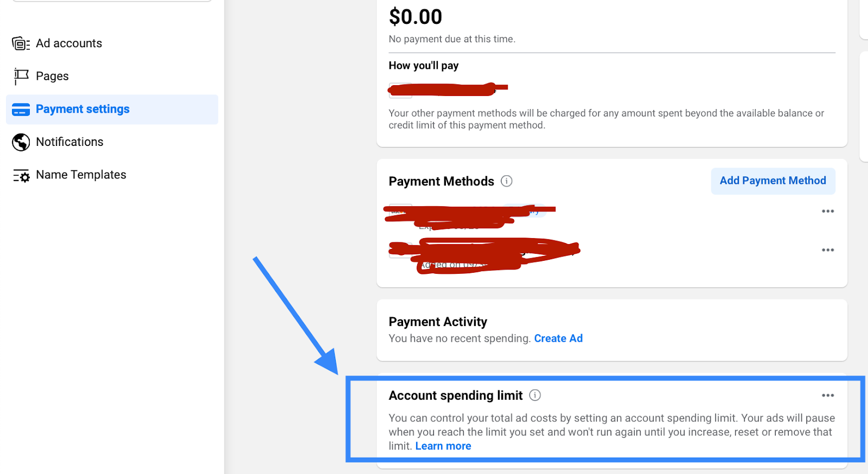
Task: Choose the Ad accounts text label
Action: click(69, 43)
